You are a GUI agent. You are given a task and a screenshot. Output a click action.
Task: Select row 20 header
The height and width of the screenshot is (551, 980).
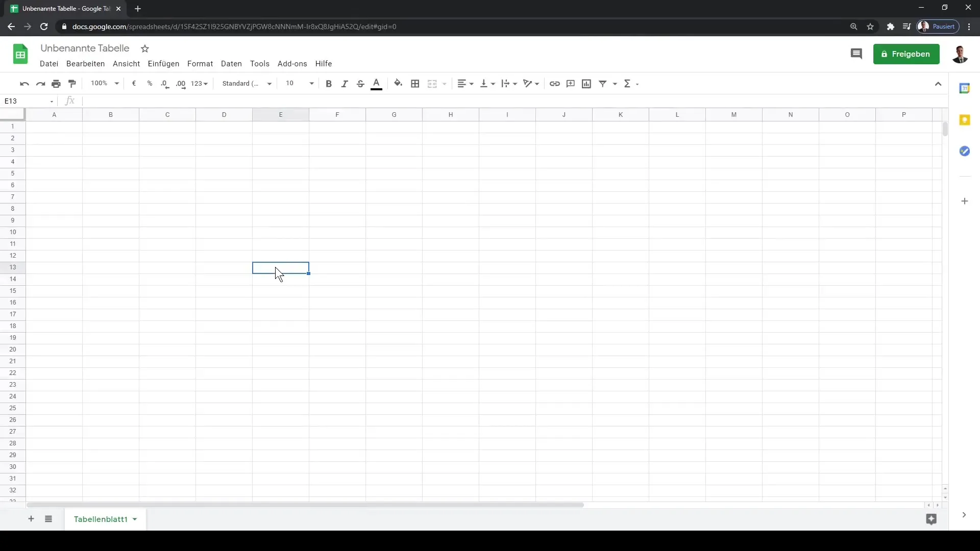pos(13,349)
